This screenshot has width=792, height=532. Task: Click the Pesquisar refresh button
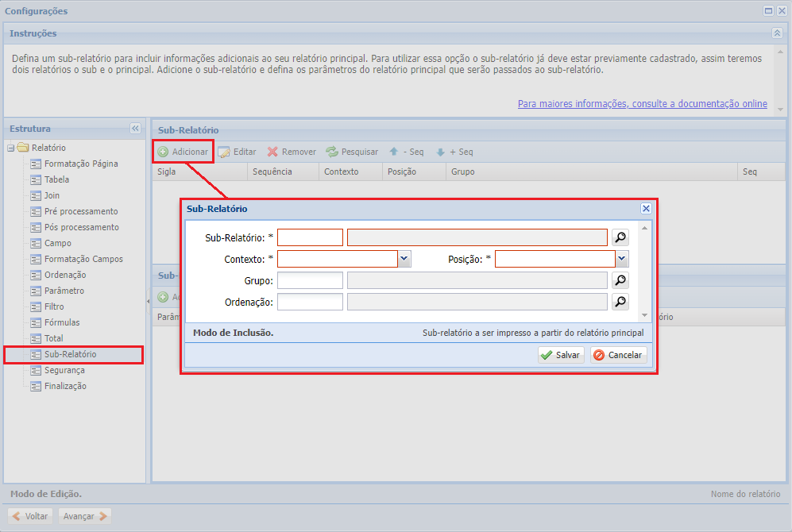pyautogui.click(x=352, y=152)
